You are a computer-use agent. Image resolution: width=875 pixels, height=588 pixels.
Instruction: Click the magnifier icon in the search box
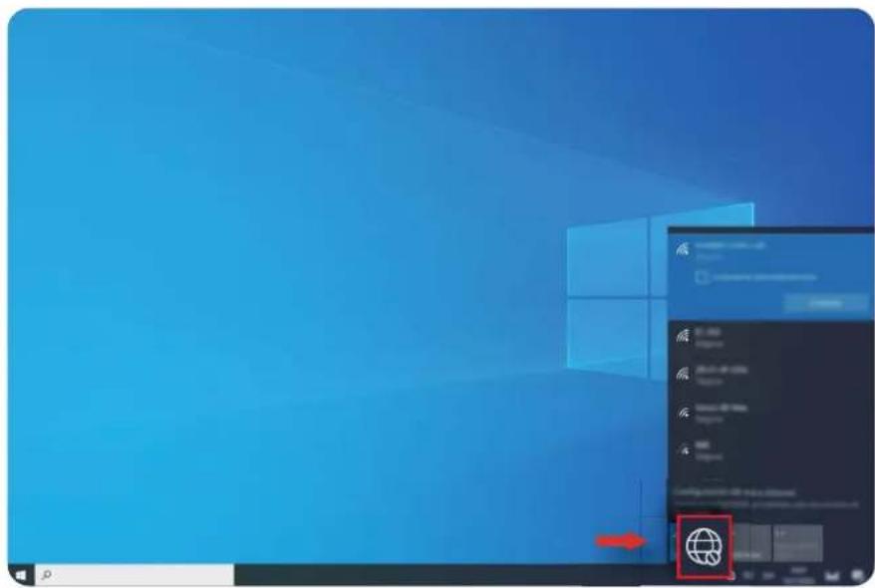pos(47,575)
